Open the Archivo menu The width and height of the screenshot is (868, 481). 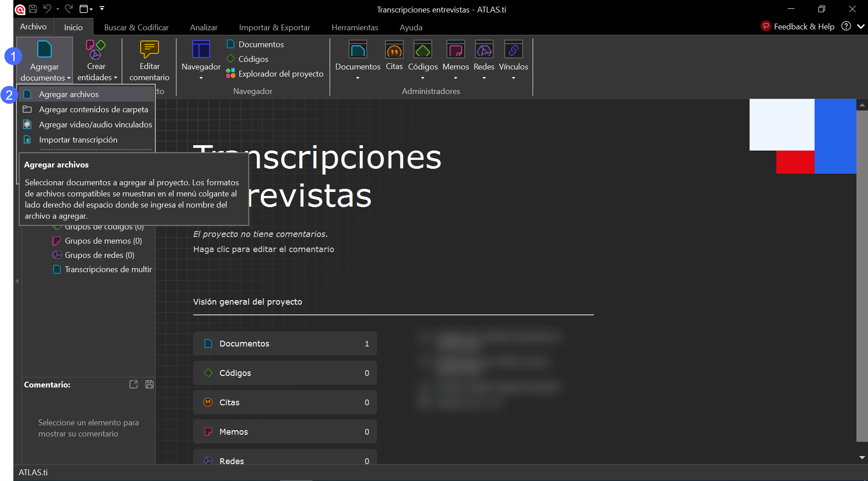coord(33,27)
